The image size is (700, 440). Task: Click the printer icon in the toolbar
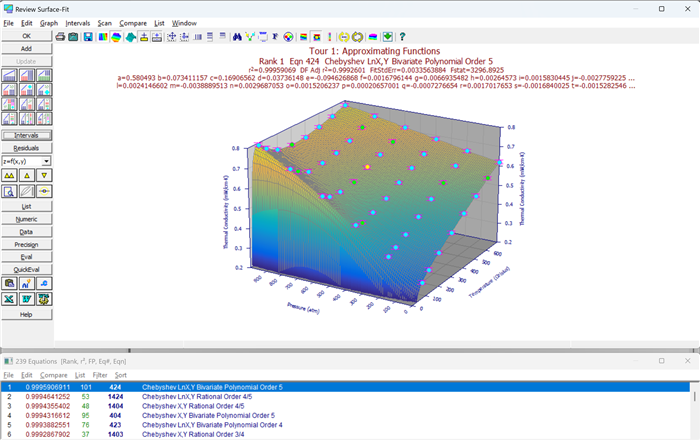[60, 37]
